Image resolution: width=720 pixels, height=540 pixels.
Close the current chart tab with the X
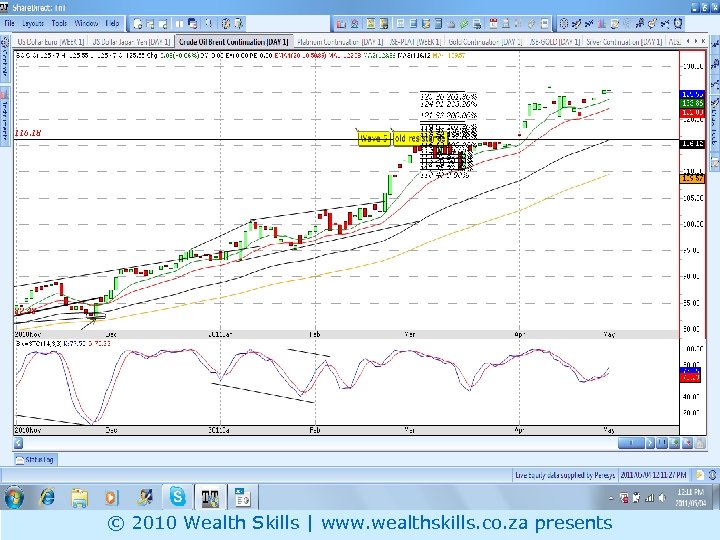click(x=704, y=41)
